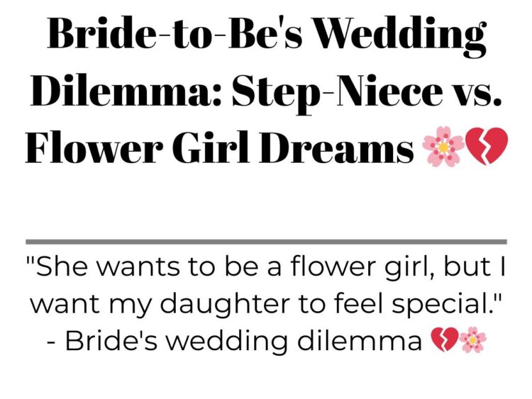
Task: Click the cherry blossom emoji in the headline
Action: (x=443, y=147)
